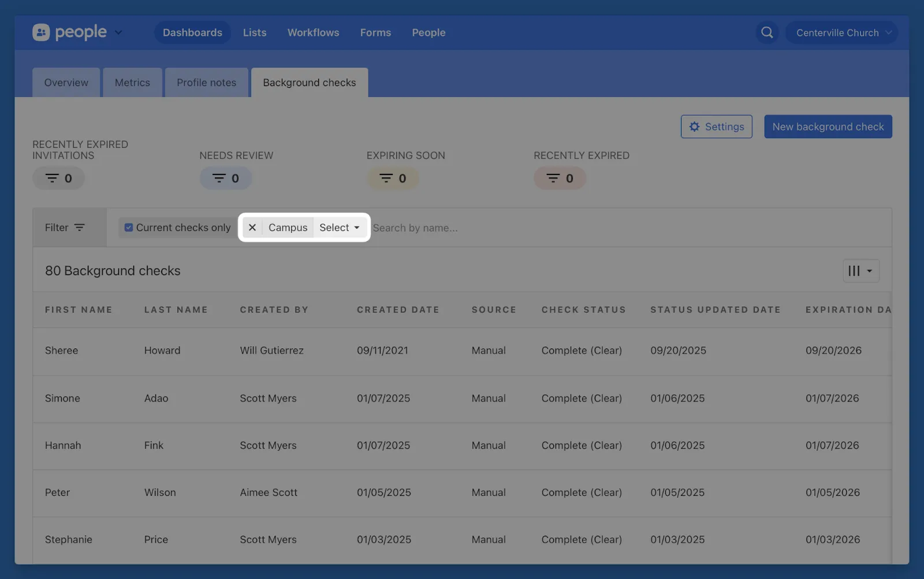Remove the Campus filter with X
Image resolution: width=924 pixels, height=579 pixels.
click(252, 228)
